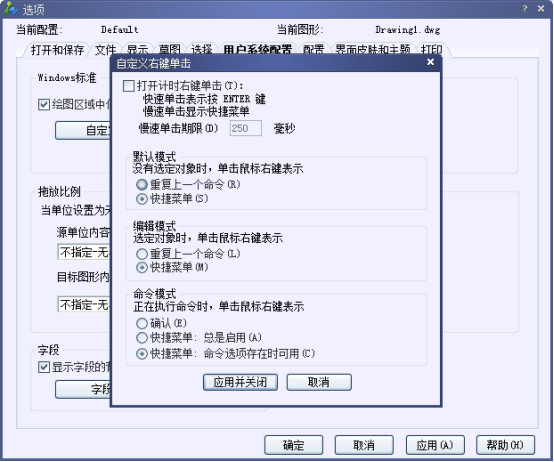The image size is (554, 462).
Task: Click the 应用并关闭 button
Action: click(x=240, y=382)
